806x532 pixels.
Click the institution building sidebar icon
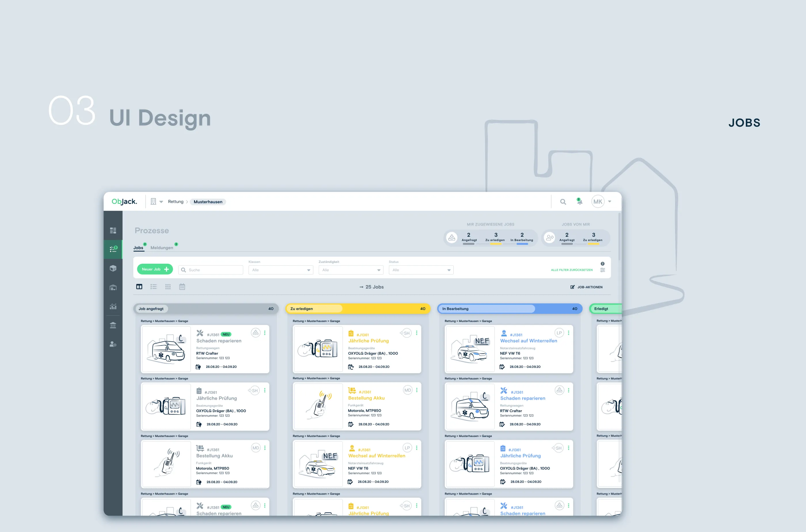(113, 325)
